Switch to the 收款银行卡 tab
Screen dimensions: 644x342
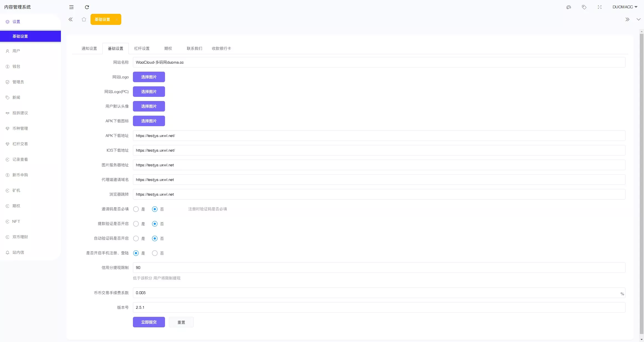click(221, 48)
